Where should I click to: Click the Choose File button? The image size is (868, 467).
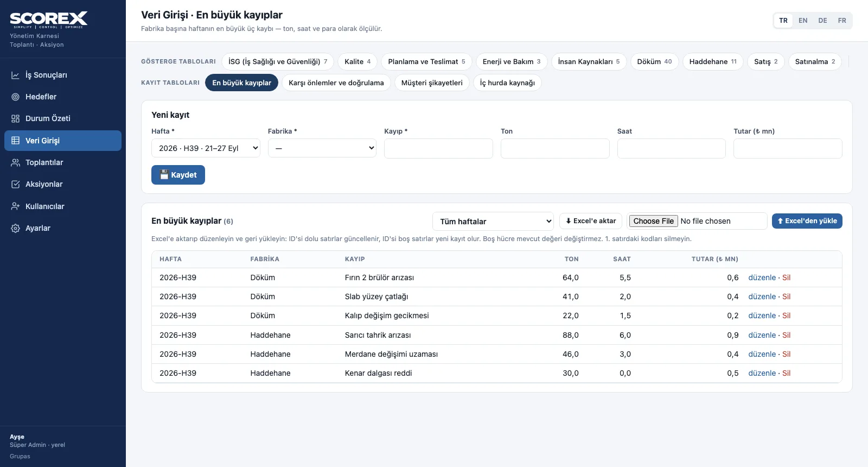654,221
